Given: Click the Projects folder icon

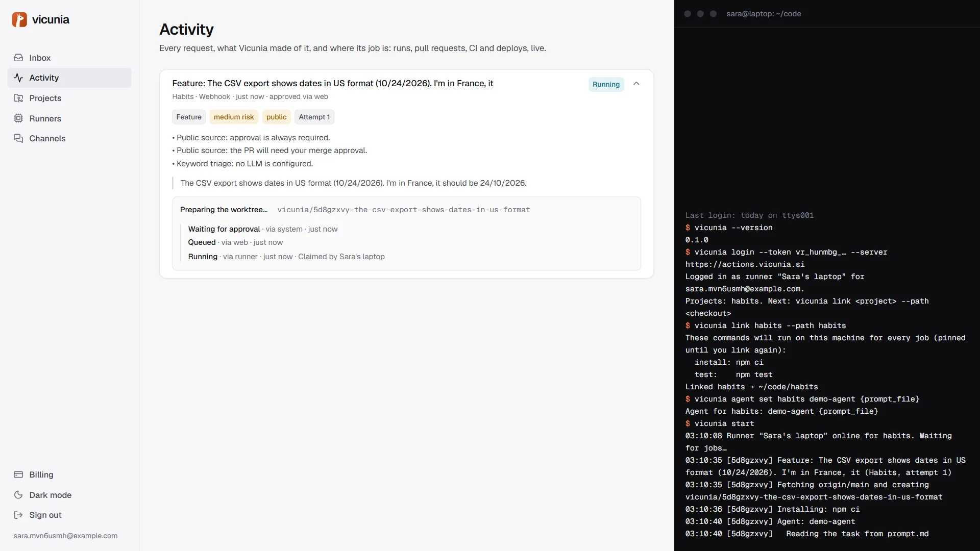Looking at the screenshot, I should [18, 98].
